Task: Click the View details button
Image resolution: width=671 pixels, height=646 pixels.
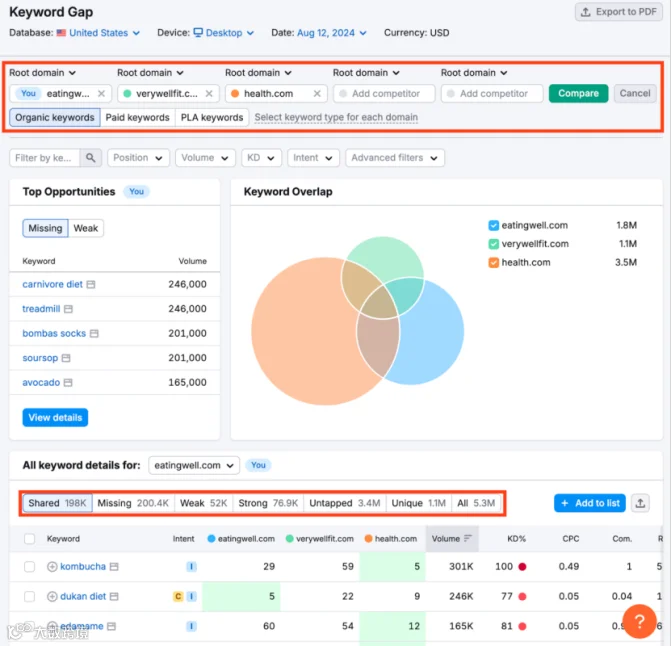Action: point(55,418)
